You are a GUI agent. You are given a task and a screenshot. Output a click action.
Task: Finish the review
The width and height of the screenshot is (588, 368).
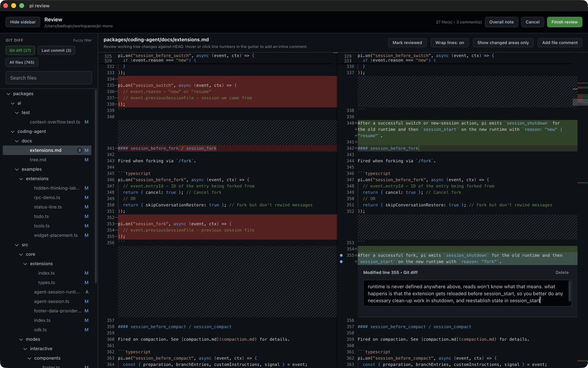coord(564,22)
